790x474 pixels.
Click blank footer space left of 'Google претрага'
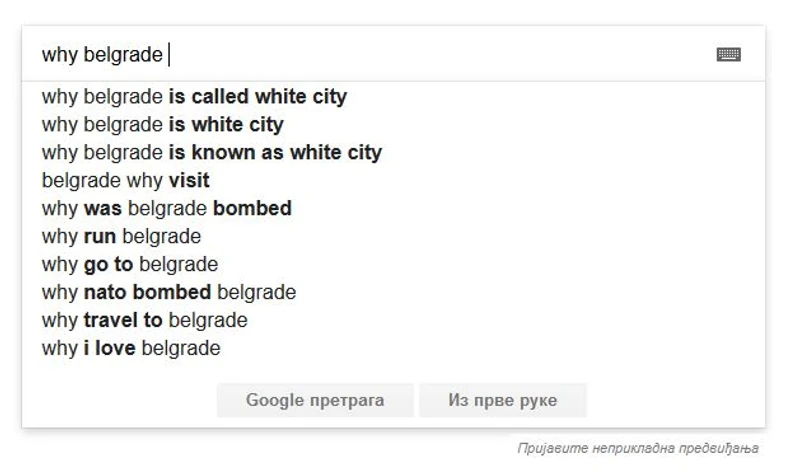click(120, 401)
